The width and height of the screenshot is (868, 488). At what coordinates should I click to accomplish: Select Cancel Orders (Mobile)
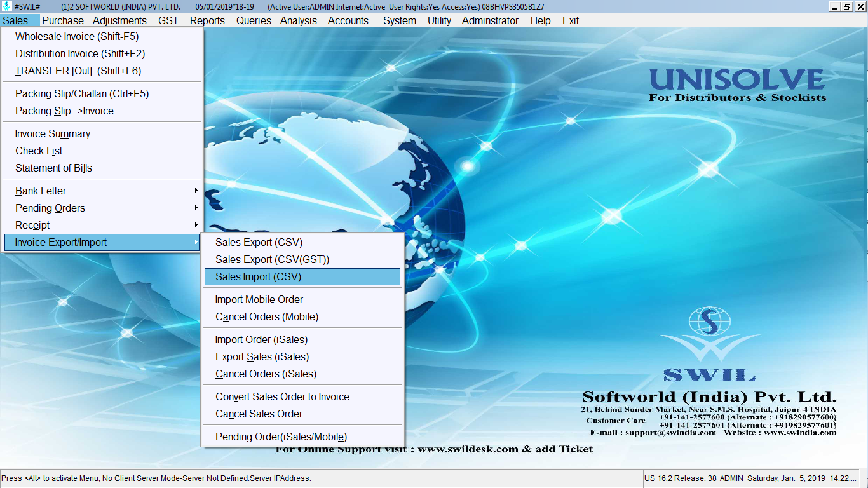(x=302, y=317)
